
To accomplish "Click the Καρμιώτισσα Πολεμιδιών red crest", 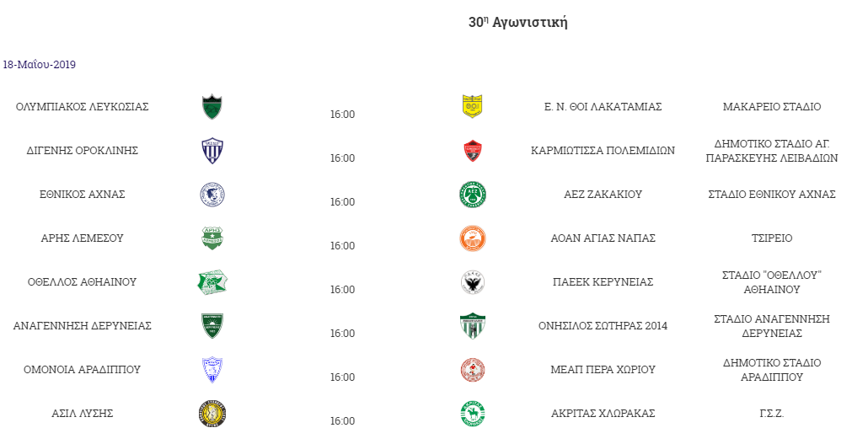I will pyautogui.click(x=472, y=151).
